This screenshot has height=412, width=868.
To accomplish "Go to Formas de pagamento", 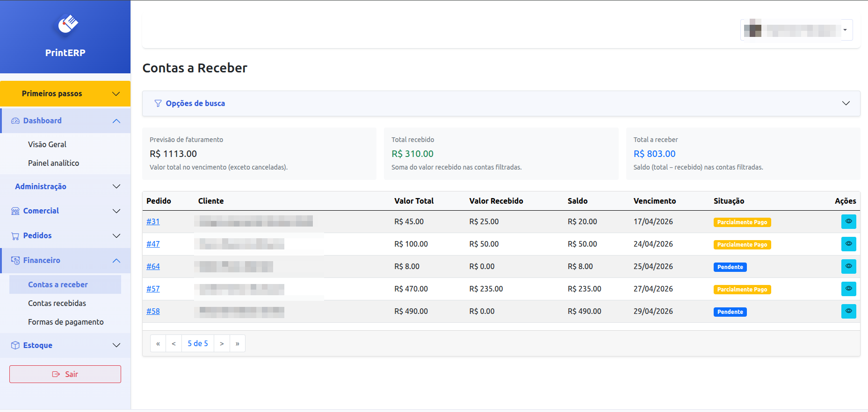I will (x=66, y=322).
